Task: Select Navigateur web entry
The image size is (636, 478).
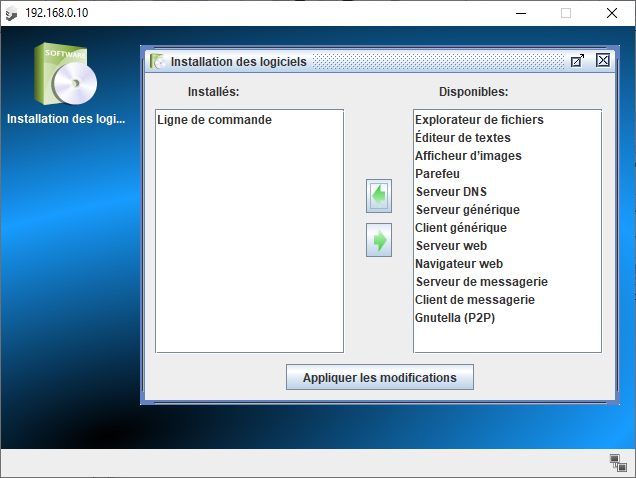Action: [458, 264]
